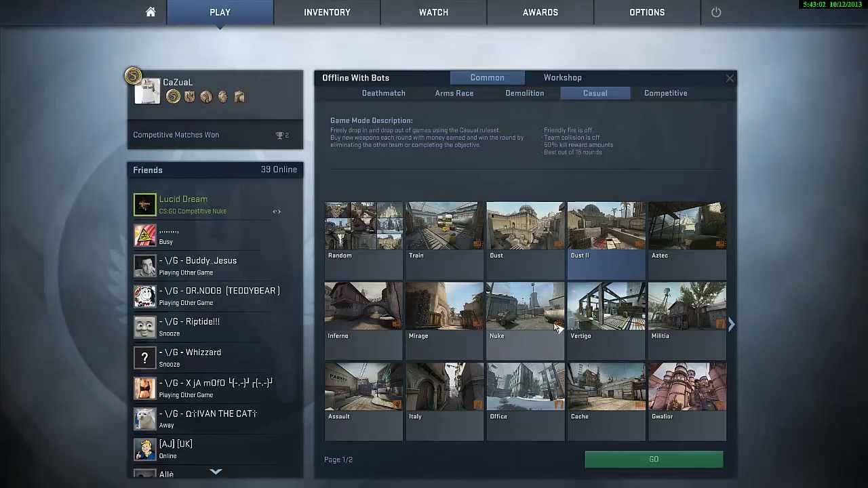Viewport: 868px width, 488px height.
Task: Select the Demolition game mode
Action: [525, 94]
